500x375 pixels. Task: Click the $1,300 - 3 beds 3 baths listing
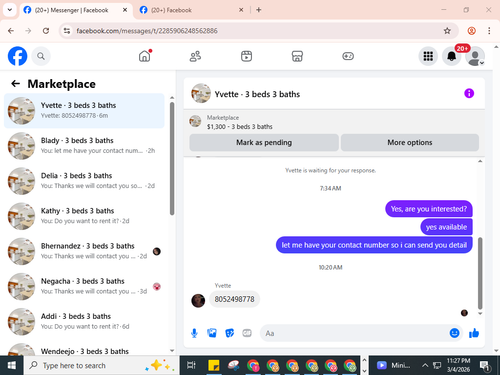click(240, 127)
